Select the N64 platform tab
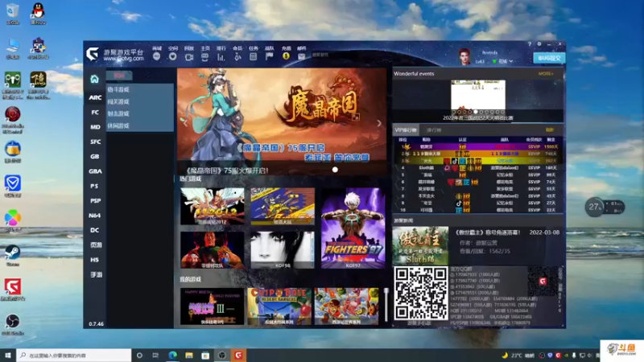 click(x=95, y=216)
